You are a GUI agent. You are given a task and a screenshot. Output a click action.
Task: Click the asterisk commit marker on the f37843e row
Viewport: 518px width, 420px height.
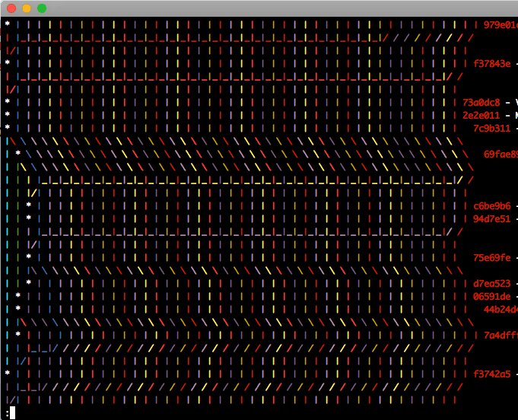[x=8, y=63]
